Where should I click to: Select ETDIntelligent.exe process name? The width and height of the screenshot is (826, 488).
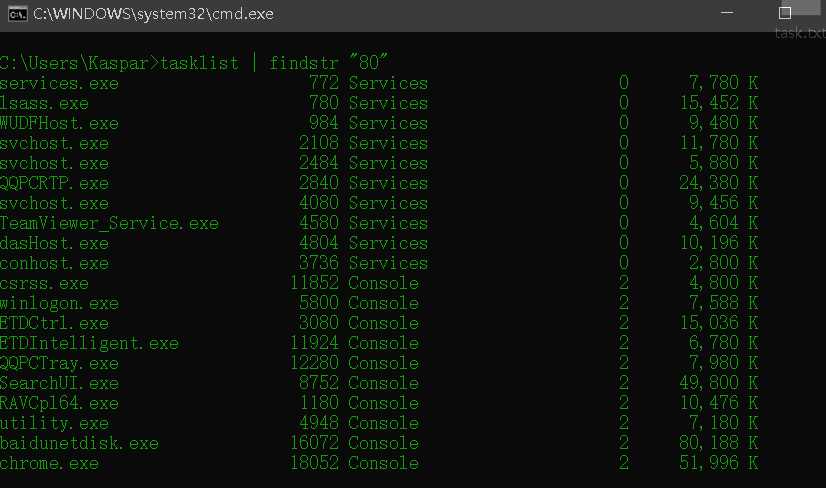pyautogui.click(x=90, y=344)
